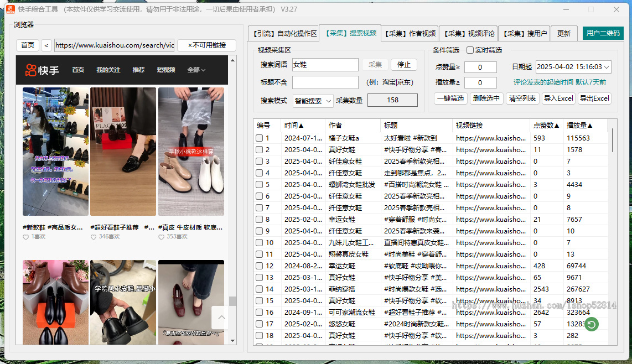The height and width of the screenshot is (364, 632).
Task: Expand the 全部 menu in the Kuaishou navbar
Action: pyautogui.click(x=196, y=70)
